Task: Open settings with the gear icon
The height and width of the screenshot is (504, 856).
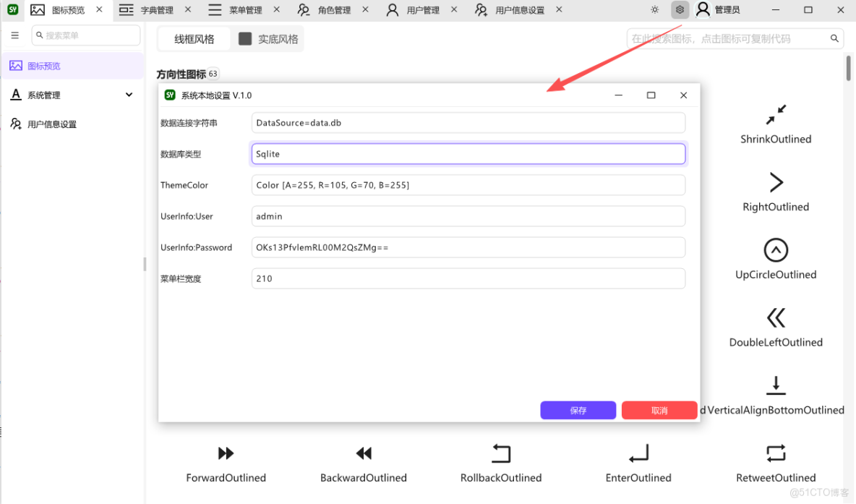Action: coord(679,9)
